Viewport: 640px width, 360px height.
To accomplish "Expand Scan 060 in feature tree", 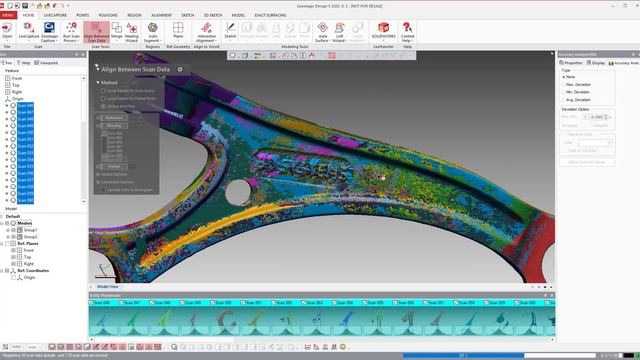I will click(x=7, y=200).
